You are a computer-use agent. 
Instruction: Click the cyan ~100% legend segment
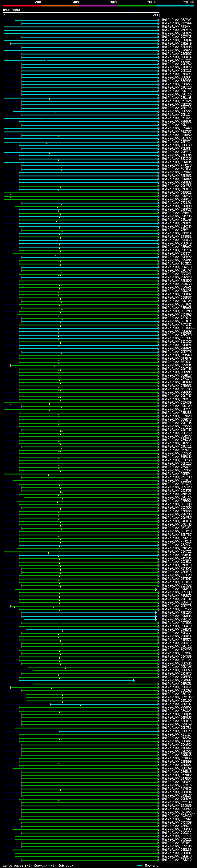point(175,6)
